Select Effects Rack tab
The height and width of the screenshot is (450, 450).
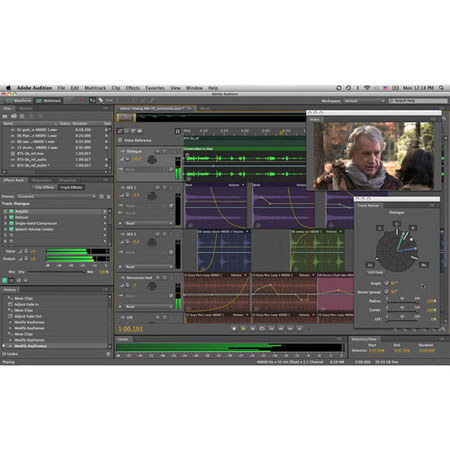tap(13, 180)
